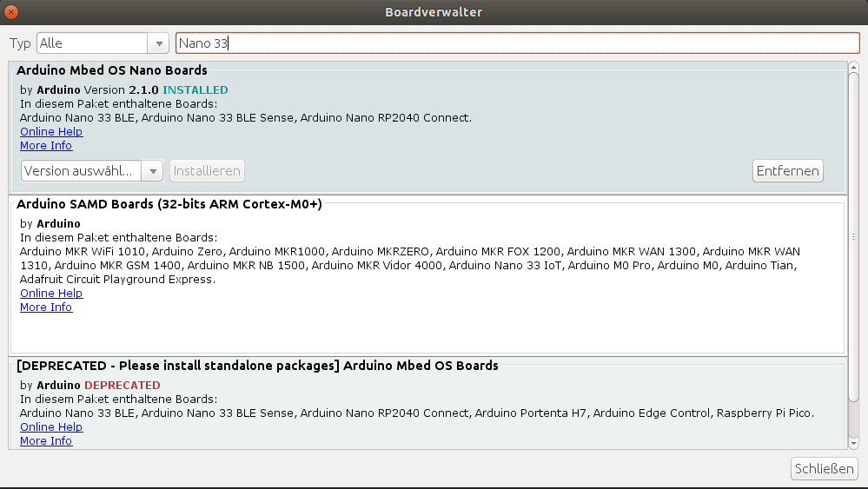Click the scrollbar up arrow of package list

point(853,67)
